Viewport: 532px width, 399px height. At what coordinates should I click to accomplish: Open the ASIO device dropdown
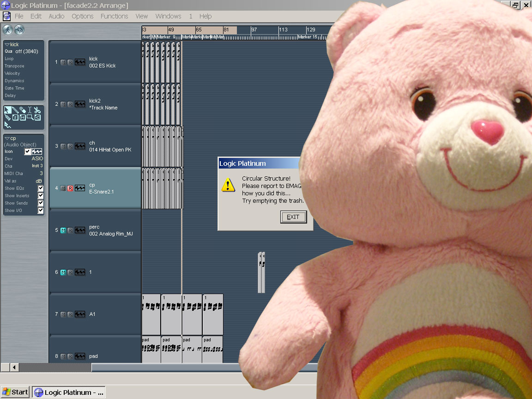(x=37, y=159)
